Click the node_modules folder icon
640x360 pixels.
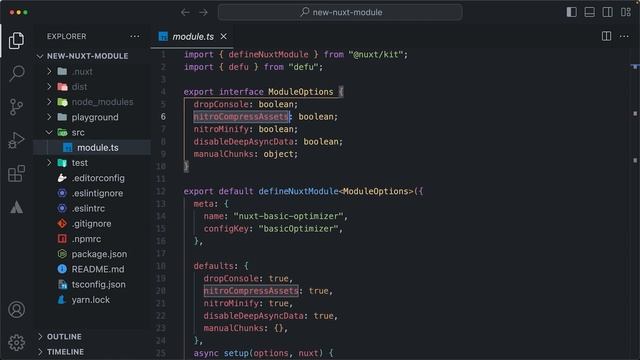tap(62, 102)
